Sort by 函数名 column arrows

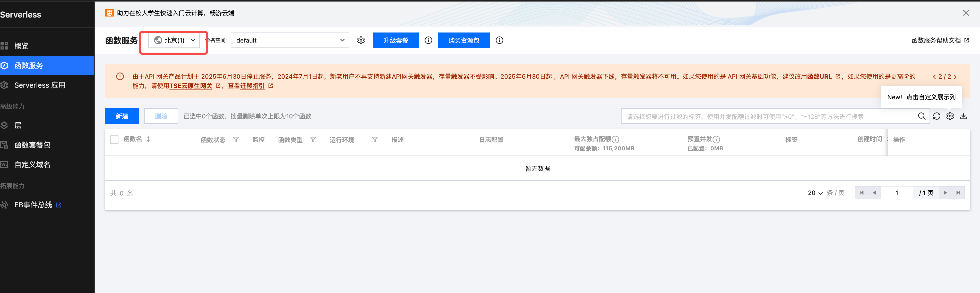click(x=148, y=140)
